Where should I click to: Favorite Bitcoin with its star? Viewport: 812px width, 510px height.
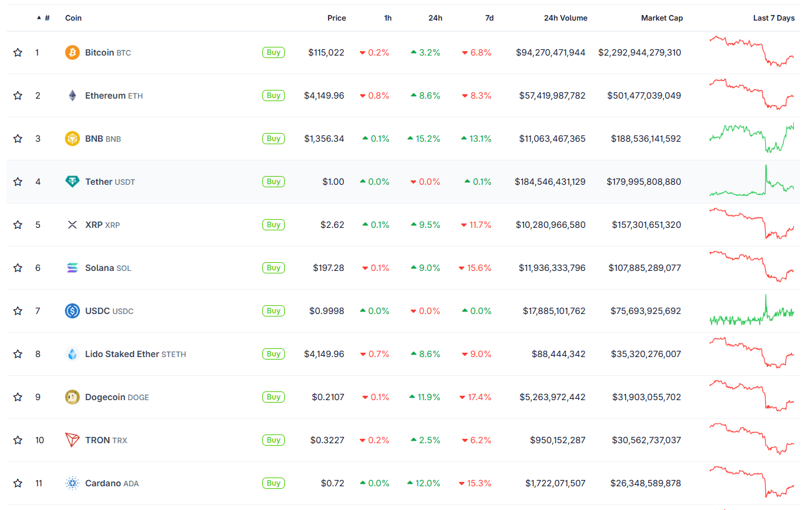(18, 52)
